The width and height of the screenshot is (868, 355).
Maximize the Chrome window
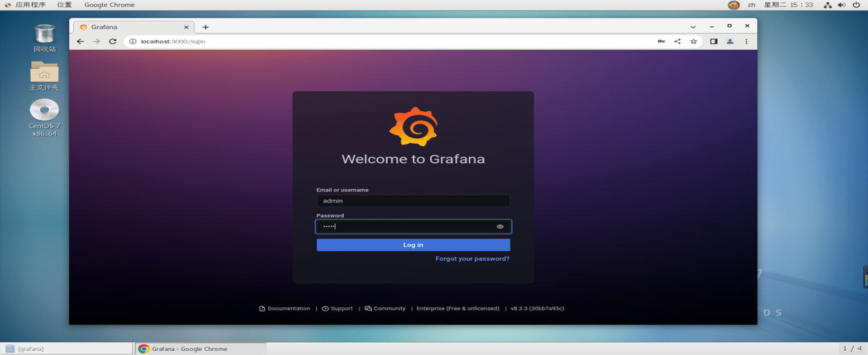729,26
